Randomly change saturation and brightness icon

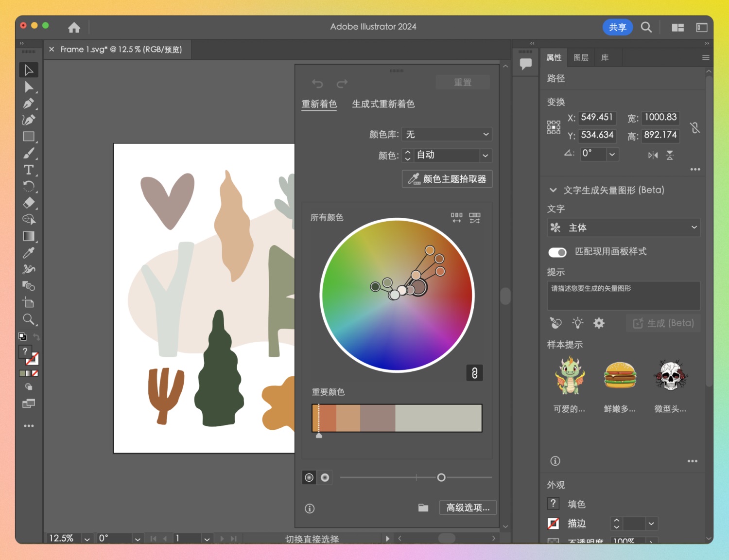click(x=475, y=217)
